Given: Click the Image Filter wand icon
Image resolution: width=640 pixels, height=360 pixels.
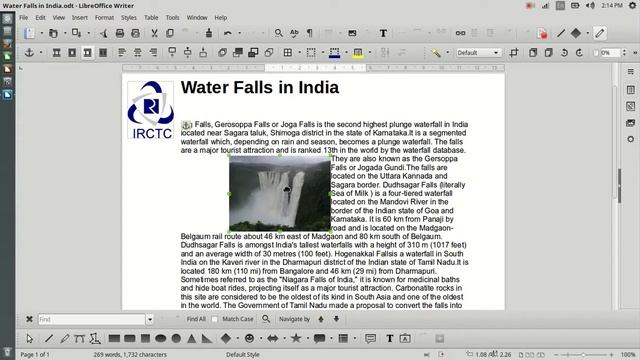Looking at the screenshot, I should (436, 53).
